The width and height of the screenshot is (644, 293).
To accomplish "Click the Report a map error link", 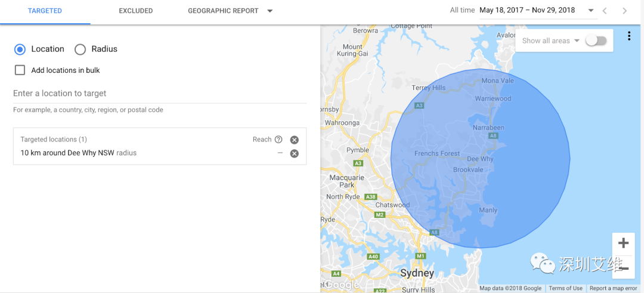I will (x=613, y=288).
